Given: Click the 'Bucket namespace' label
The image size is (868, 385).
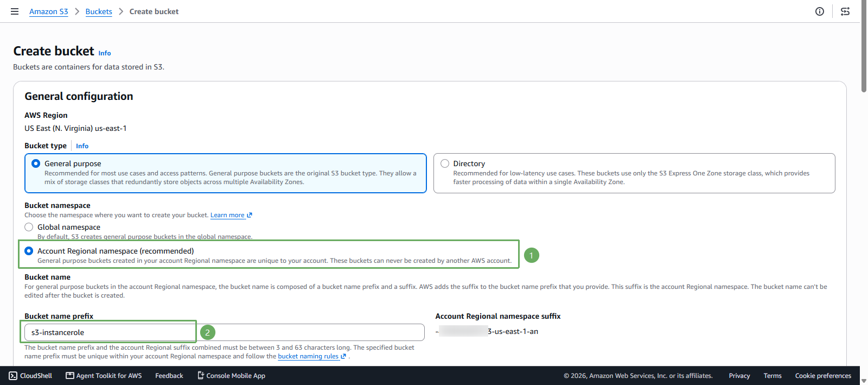Looking at the screenshot, I should click(58, 205).
